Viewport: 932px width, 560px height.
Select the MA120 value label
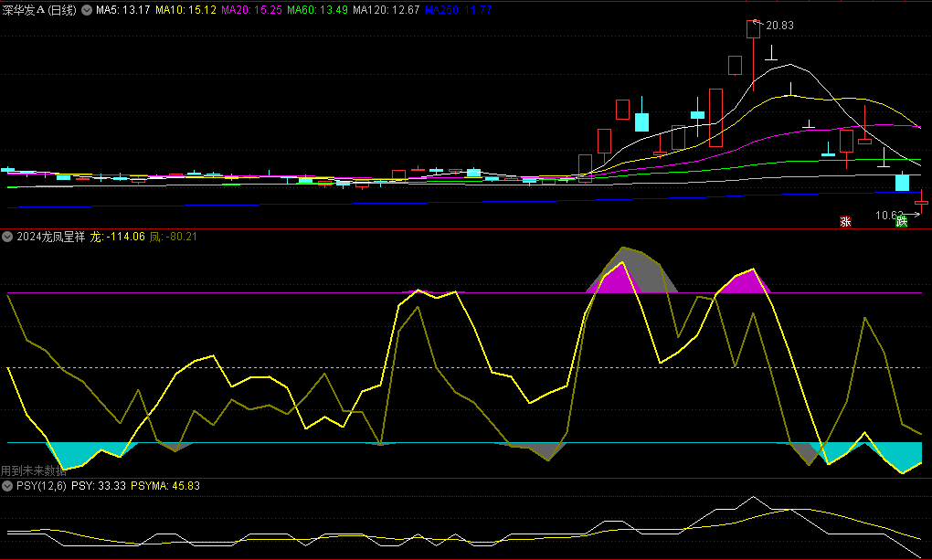386,10
